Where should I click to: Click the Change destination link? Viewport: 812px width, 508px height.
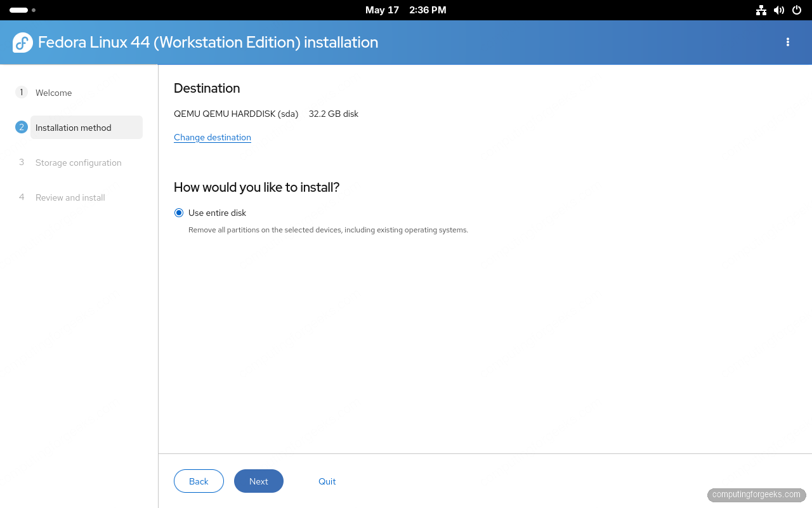coord(213,137)
